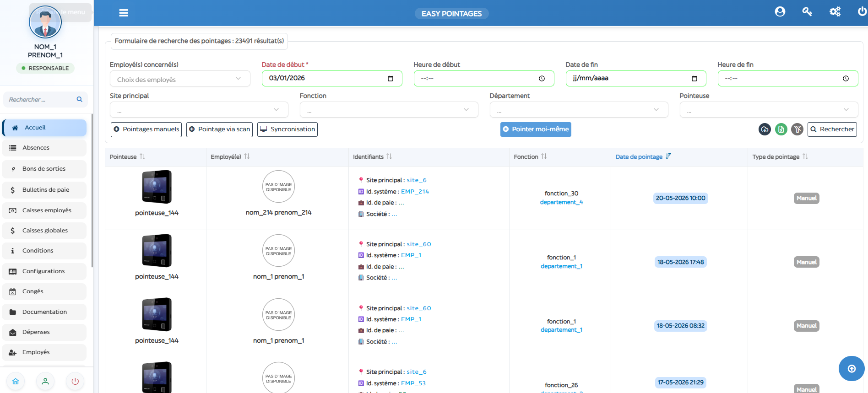Open the EMP_214 system ID link

415,192
